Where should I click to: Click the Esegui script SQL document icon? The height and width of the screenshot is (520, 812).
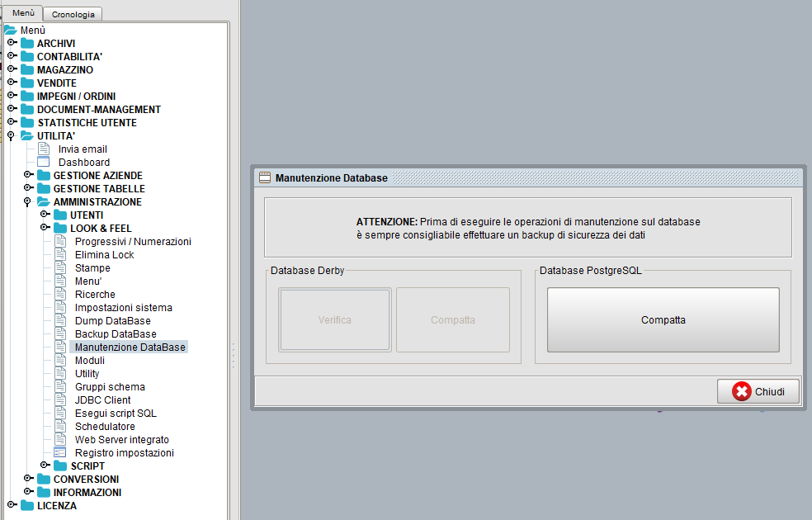(60, 414)
